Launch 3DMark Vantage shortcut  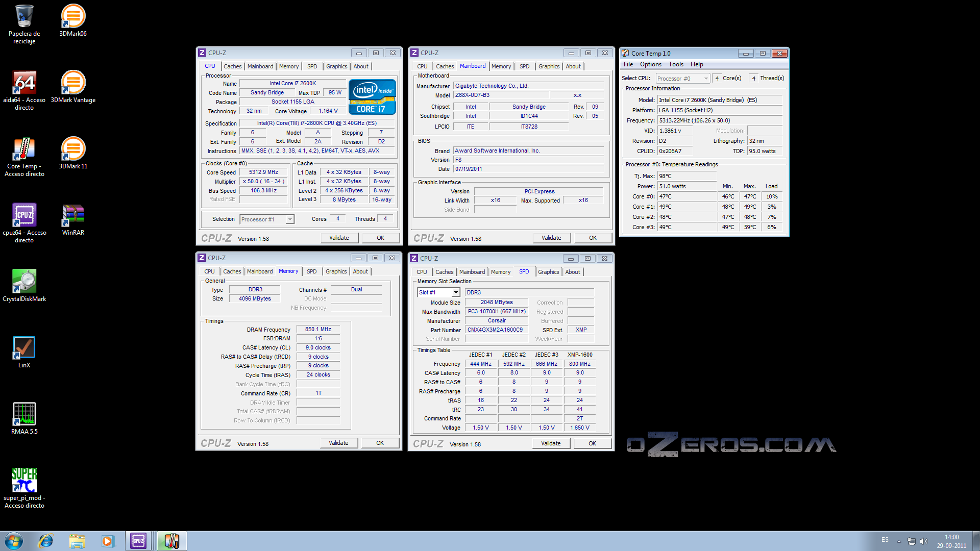[x=73, y=87]
